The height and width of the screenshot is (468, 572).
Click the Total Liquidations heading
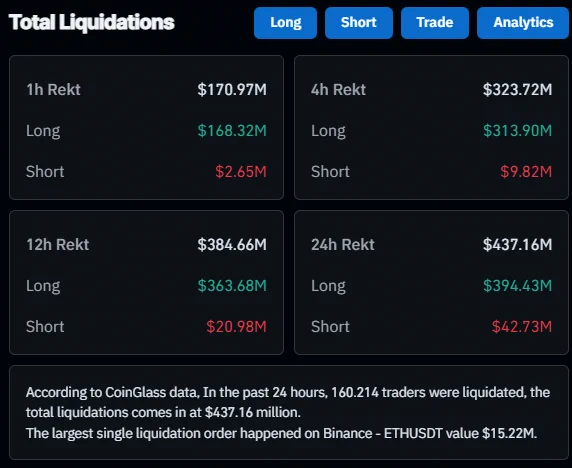92,22
